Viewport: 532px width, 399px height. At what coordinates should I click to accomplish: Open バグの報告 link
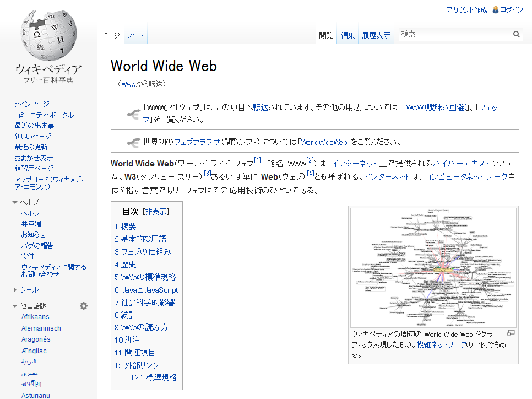point(37,245)
